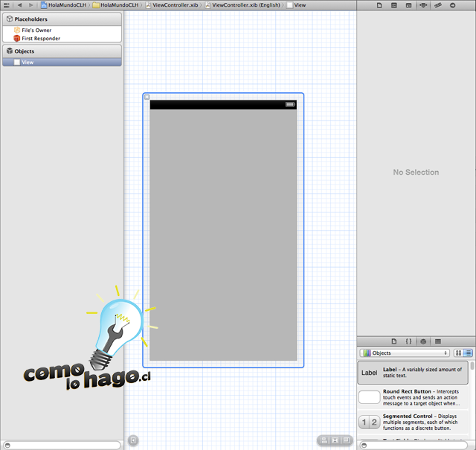Open the Objects library filter dropdown

click(405, 353)
